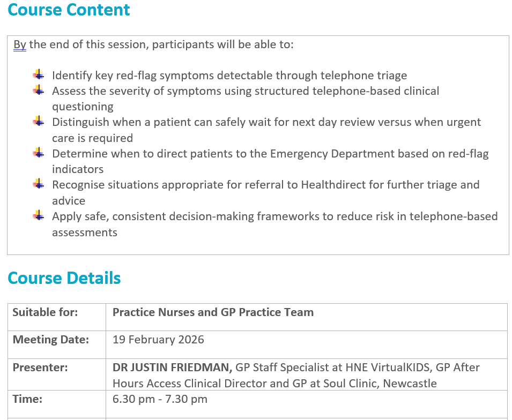Click the word "Healthdirect" in the objectives

pyautogui.click(x=333, y=185)
